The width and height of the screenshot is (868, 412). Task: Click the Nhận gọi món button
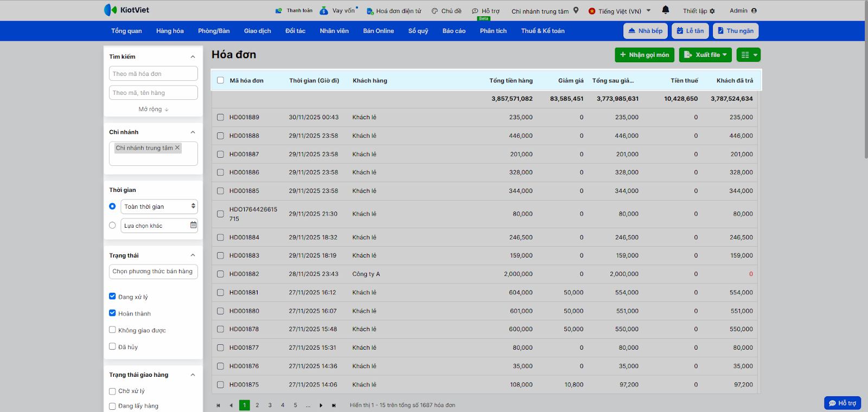(644, 55)
